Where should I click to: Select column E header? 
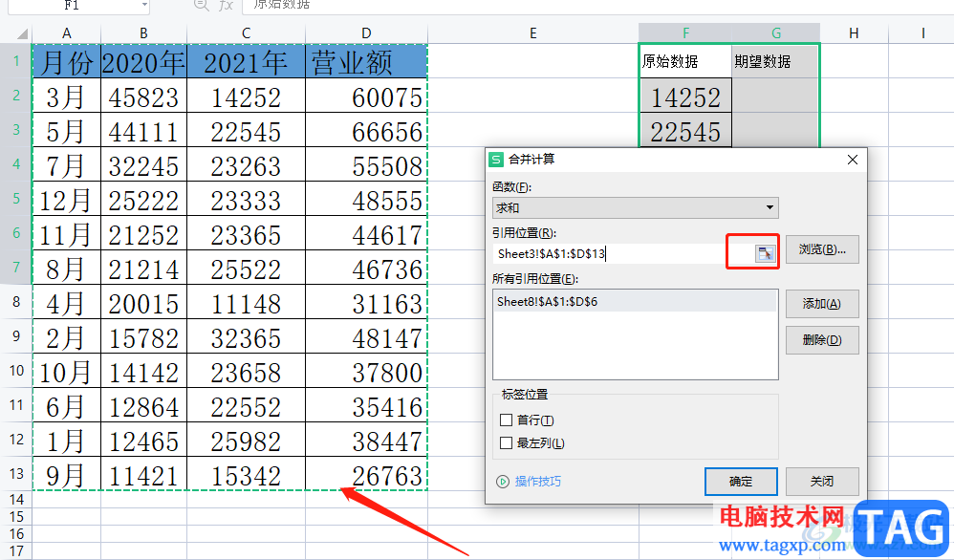(533, 33)
